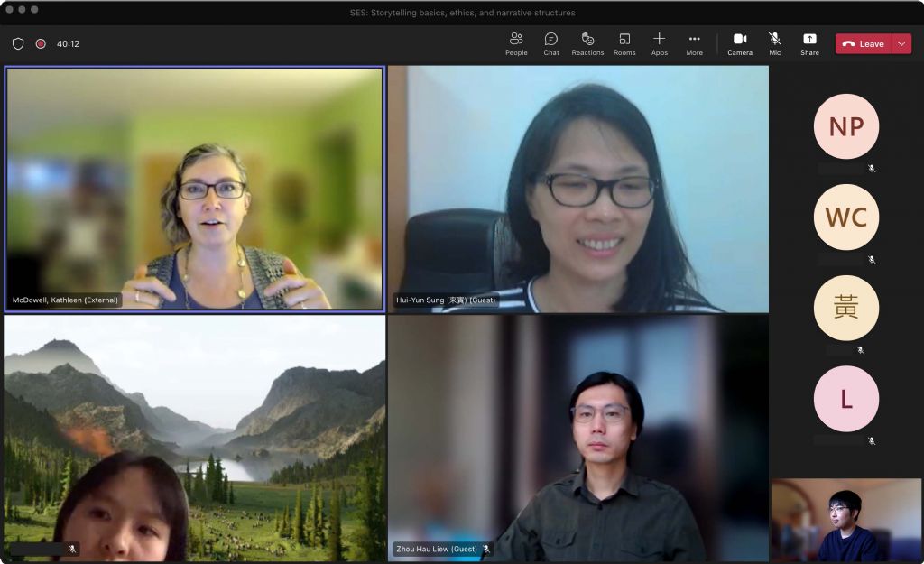Leave the meeting
This screenshot has width=924, height=564.
864,43
